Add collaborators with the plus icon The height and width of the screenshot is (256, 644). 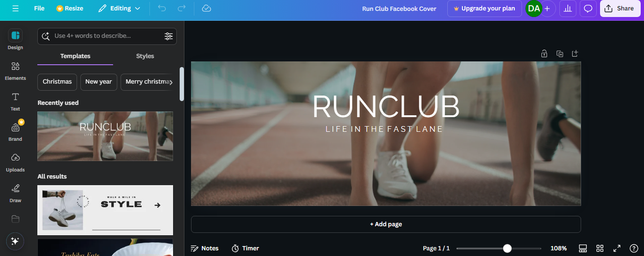point(547,9)
